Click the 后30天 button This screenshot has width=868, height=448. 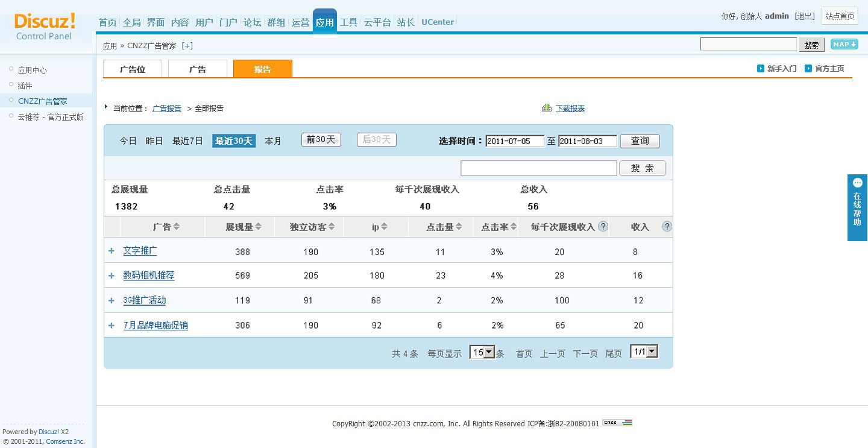point(377,140)
